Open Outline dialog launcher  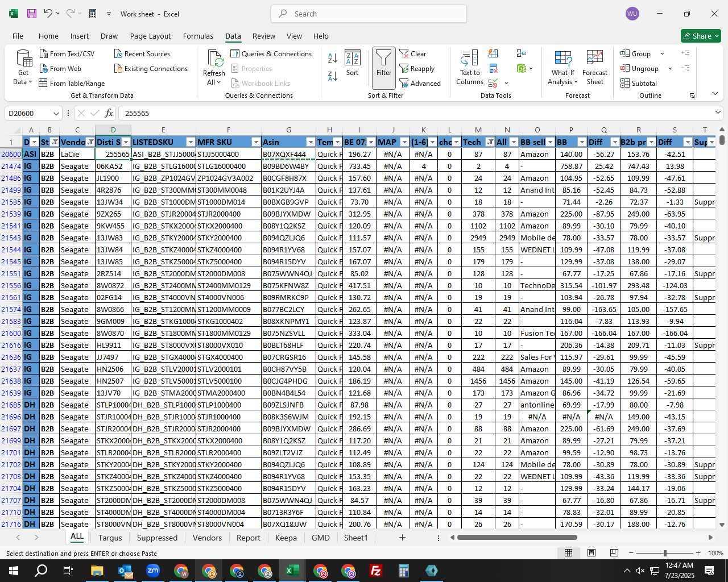click(x=692, y=95)
